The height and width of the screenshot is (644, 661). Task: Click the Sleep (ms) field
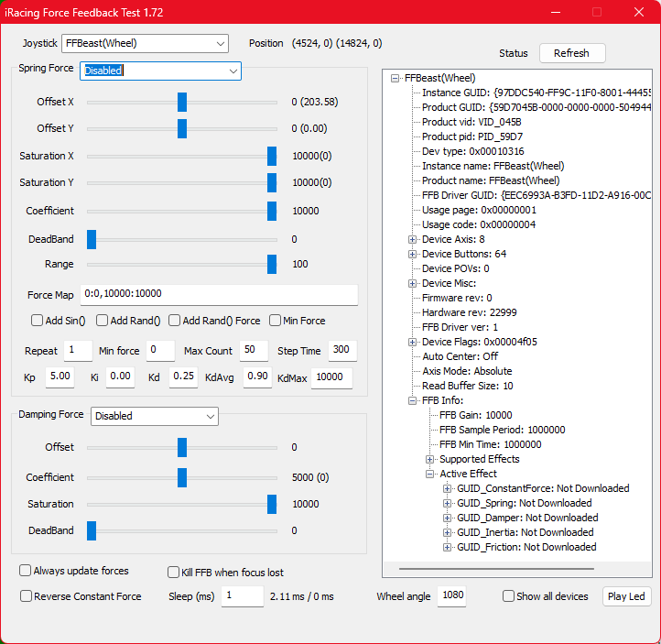coord(243,596)
